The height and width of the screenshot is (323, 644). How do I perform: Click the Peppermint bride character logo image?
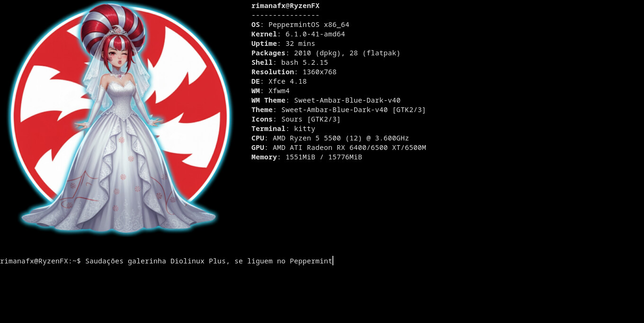pos(120,118)
